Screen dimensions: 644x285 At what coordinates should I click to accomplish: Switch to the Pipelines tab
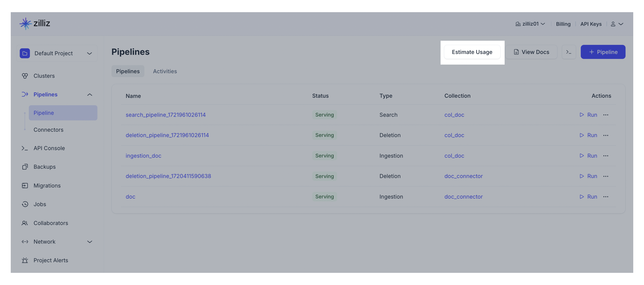click(128, 71)
